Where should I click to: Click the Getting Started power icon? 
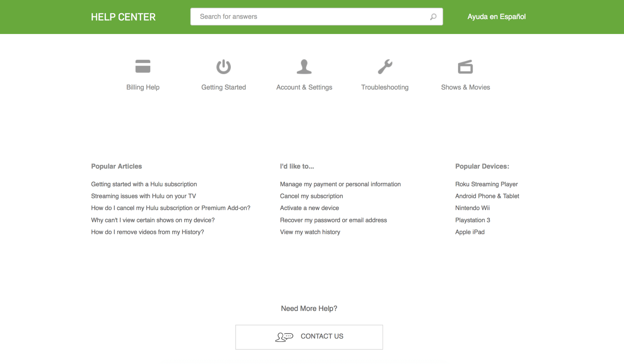pos(224,66)
